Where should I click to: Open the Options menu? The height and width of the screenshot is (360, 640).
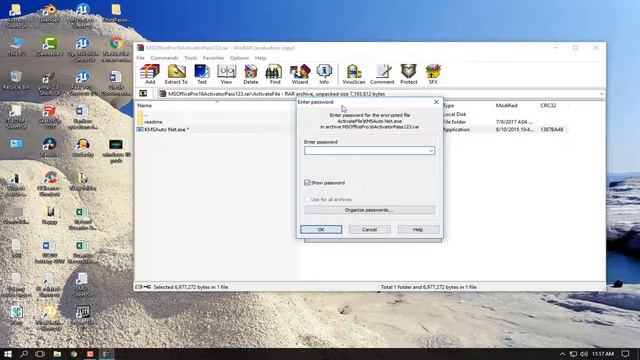pos(239,58)
